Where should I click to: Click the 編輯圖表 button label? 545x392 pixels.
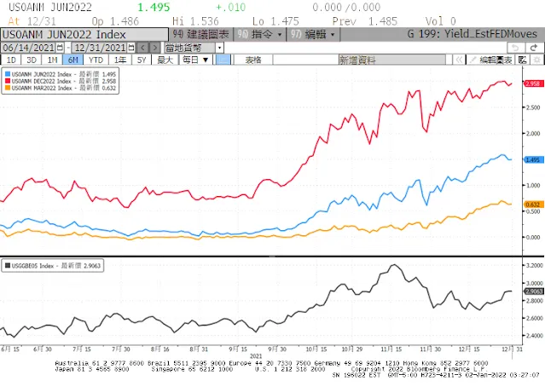[496, 60]
